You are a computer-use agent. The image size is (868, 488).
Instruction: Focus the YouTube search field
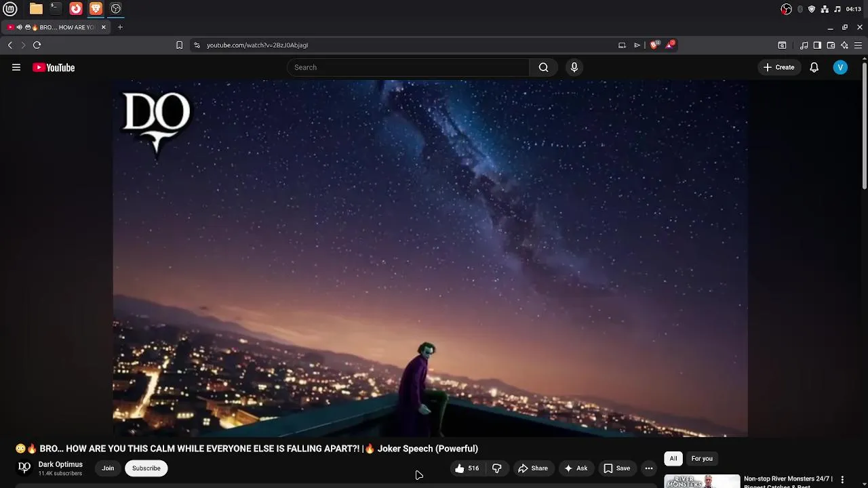(x=408, y=67)
